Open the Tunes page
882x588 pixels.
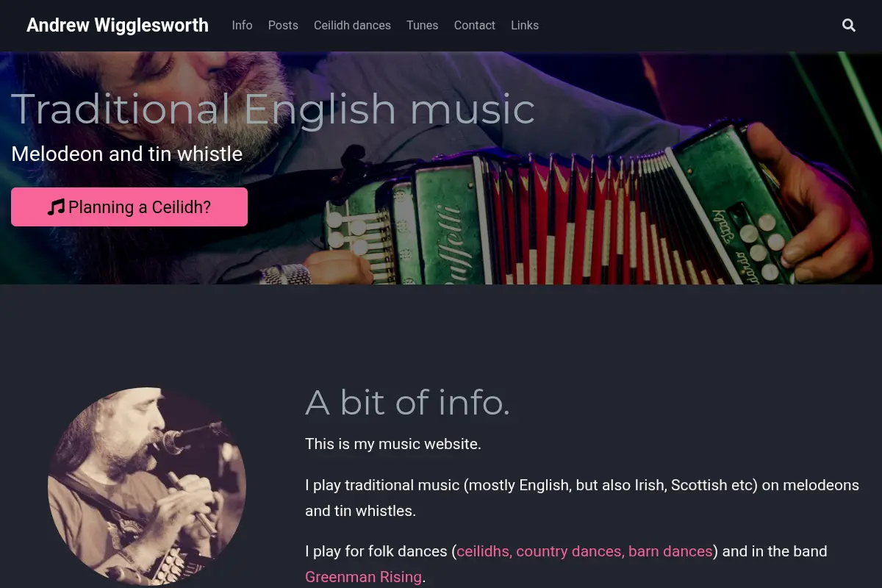pos(422,25)
